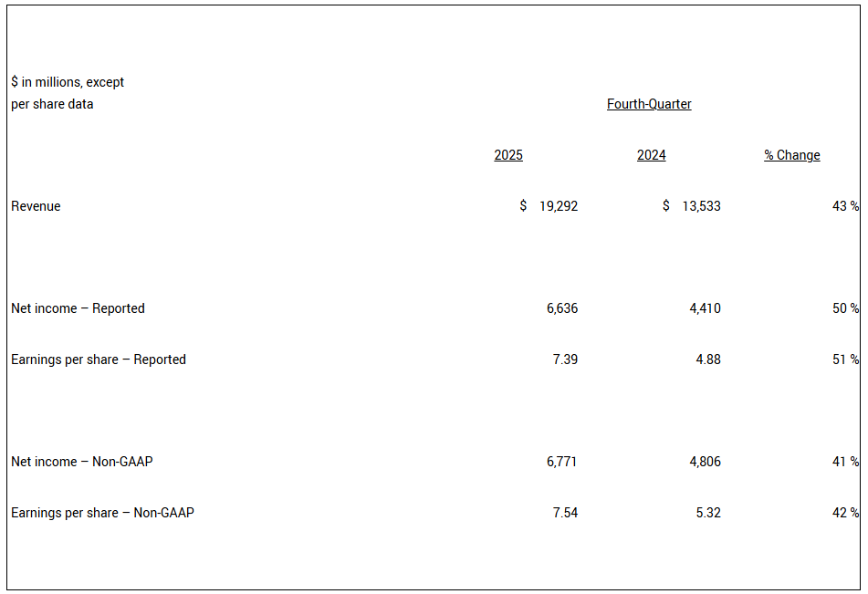The image size is (868, 594).
Task: Click the 4,410 net income figure
Action: pyautogui.click(x=705, y=308)
